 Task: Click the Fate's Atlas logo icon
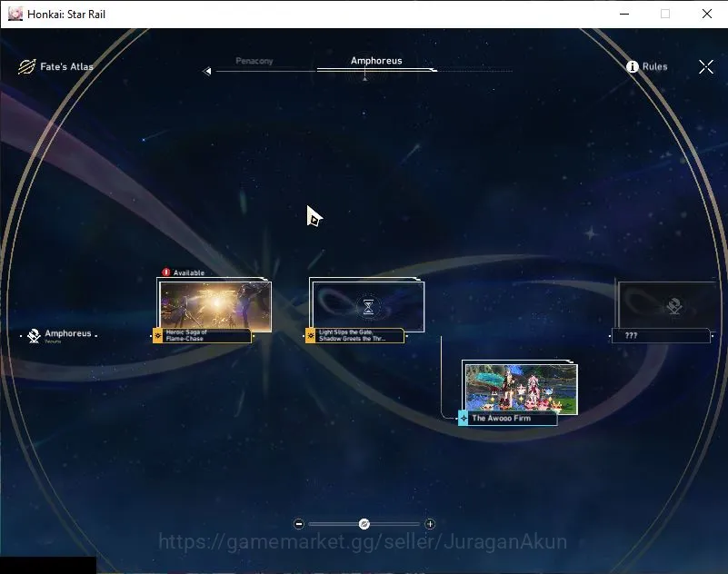[x=27, y=67]
